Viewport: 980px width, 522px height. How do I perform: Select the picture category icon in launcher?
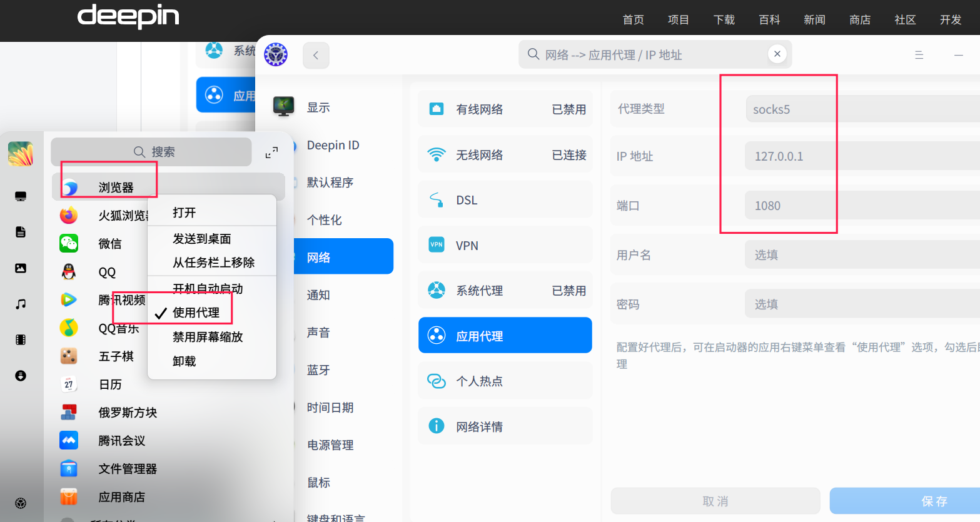(21, 268)
